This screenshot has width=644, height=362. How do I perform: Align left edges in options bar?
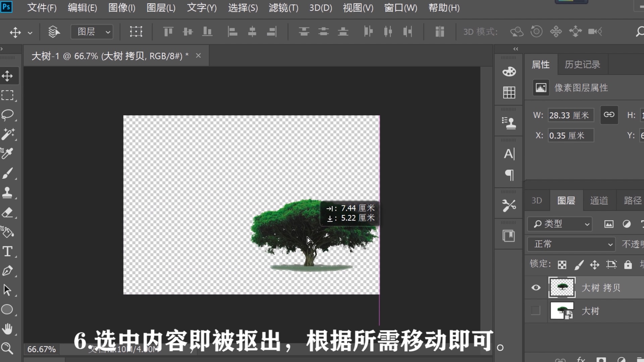pos(232,32)
